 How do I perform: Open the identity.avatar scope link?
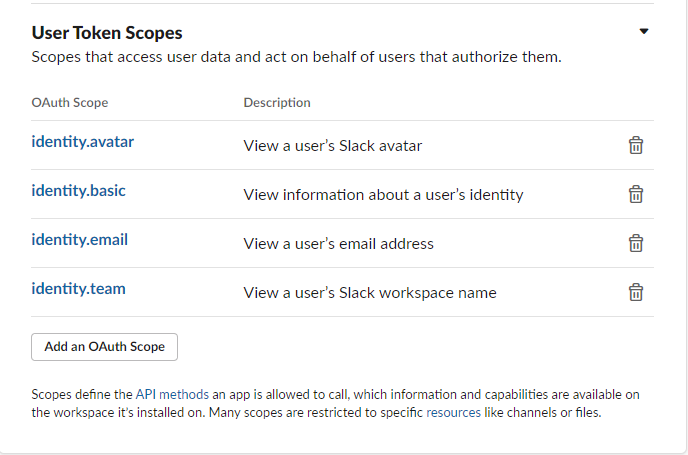(x=82, y=142)
